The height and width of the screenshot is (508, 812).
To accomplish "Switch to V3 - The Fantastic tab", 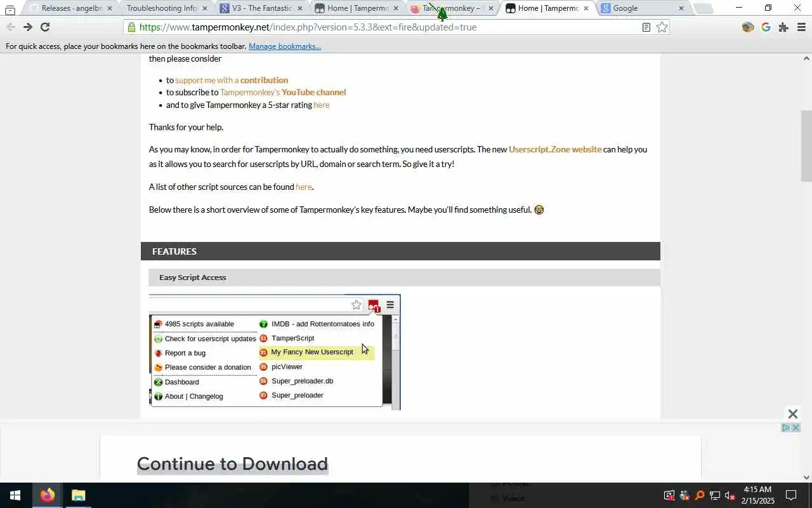I will tap(261, 8).
